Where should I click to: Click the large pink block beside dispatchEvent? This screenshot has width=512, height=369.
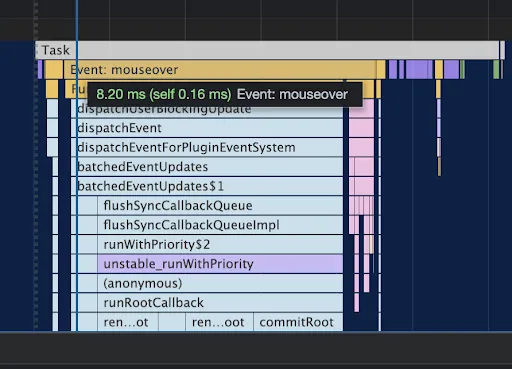click(x=362, y=128)
